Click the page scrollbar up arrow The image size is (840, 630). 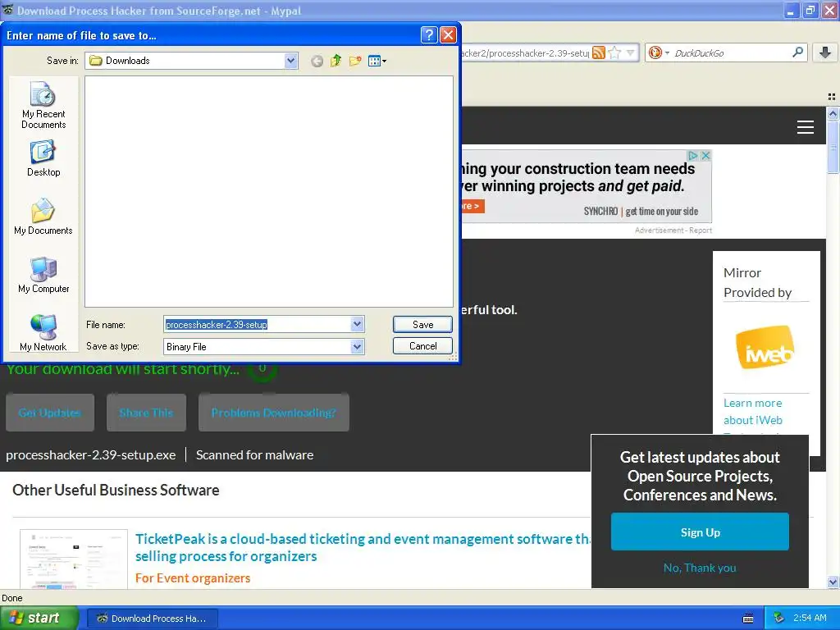point(833,113)
